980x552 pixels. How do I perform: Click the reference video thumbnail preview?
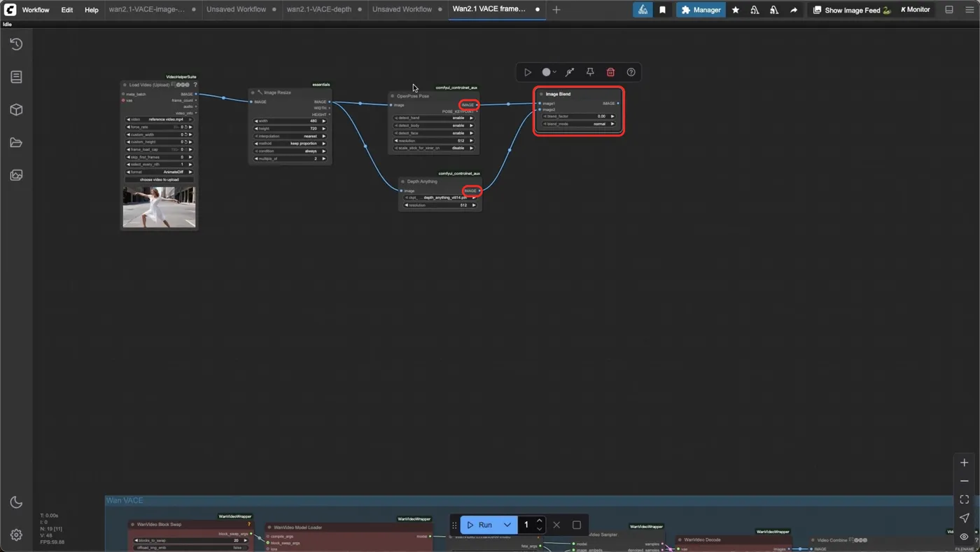[x=160, y=206]
